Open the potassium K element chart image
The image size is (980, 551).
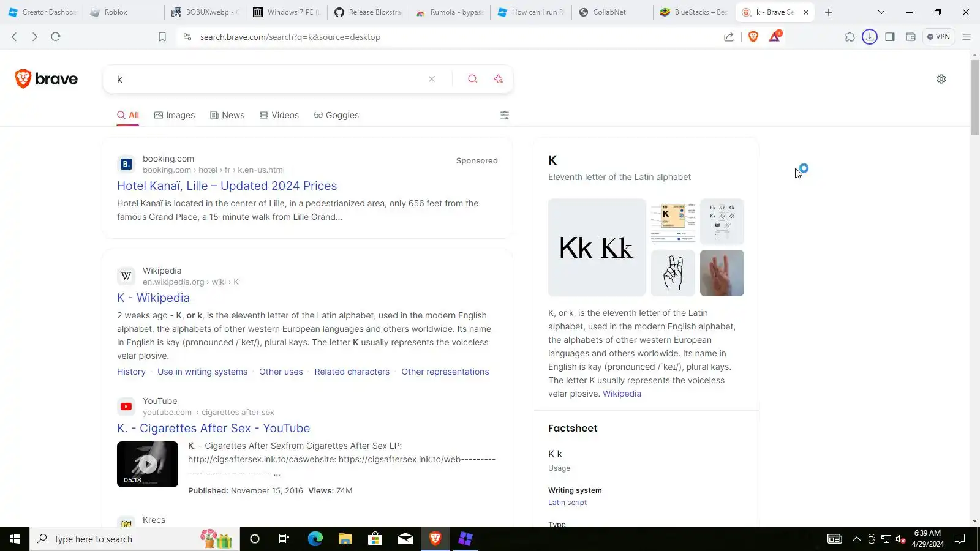[673, 222]
